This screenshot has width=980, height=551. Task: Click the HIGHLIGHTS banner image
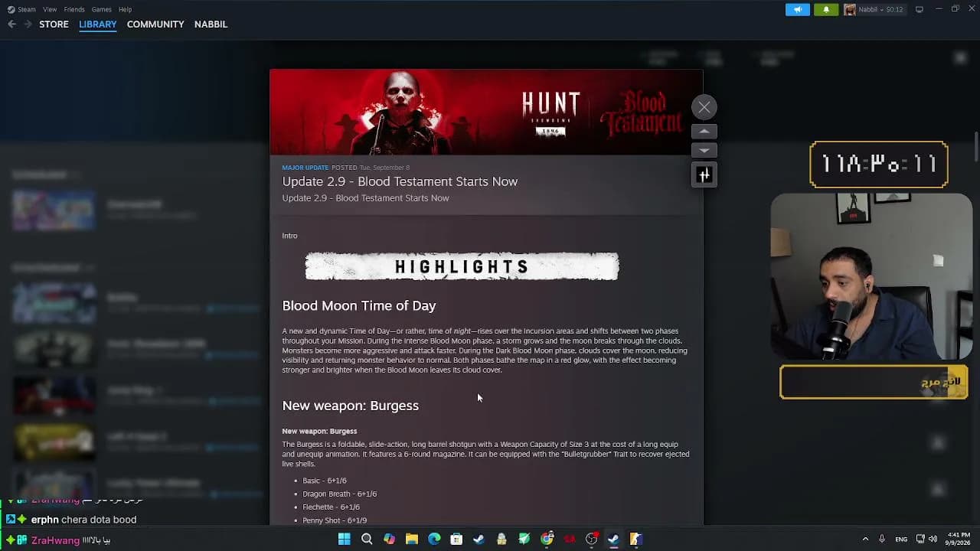pyautogui.click(x=462, y=266)
